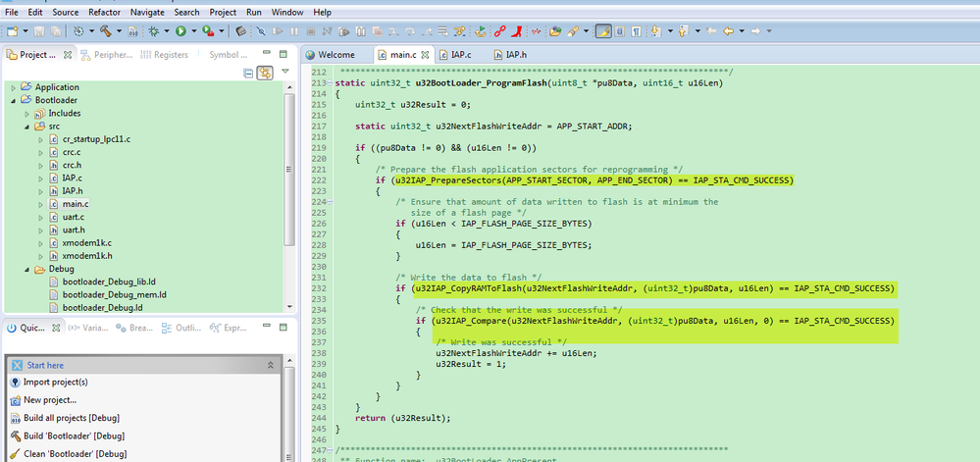The image size is (980, 462).
Task: Click the chip icon in the toolbar
Action: pos(240,31)
